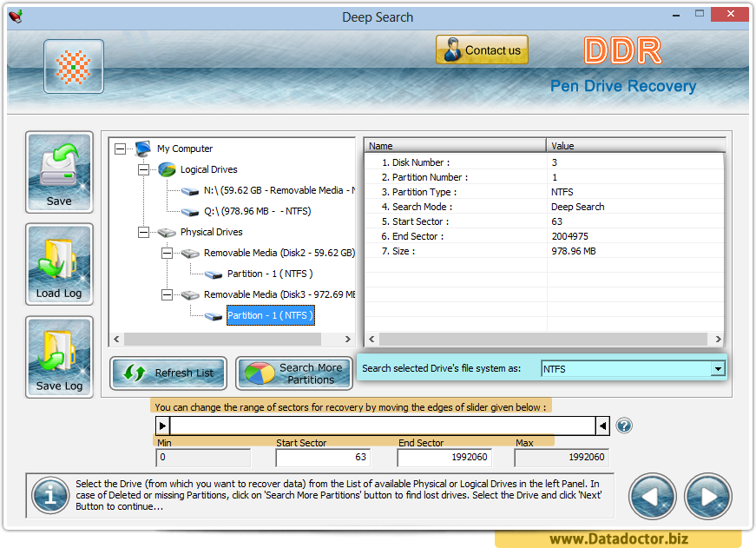756x548 pixels.
Task: Click the Disk Number row
Action: (544, 162)
